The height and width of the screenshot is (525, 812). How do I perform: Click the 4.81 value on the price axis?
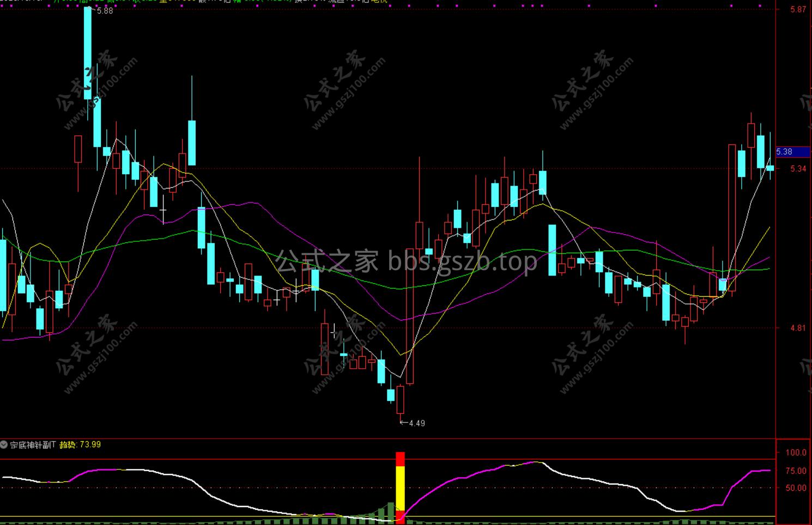[x=798, y=328]
